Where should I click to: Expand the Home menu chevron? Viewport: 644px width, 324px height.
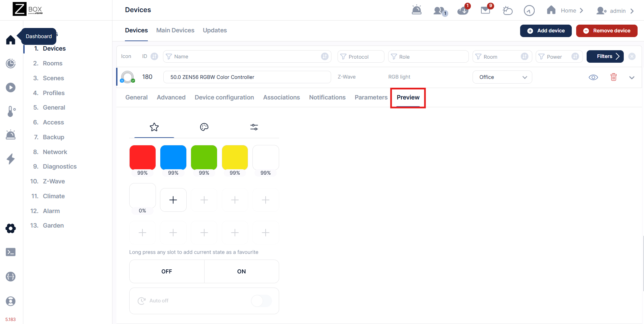(581, 10)
